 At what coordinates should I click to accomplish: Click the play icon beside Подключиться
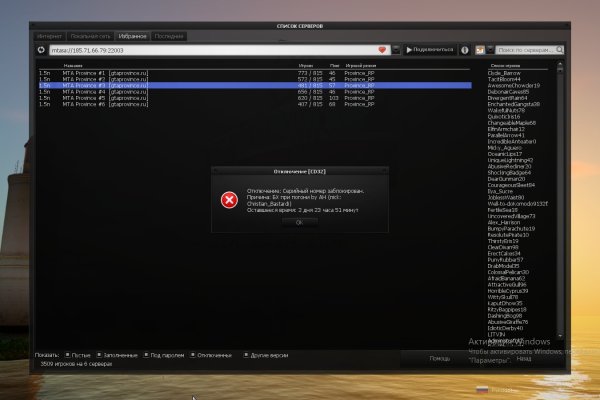[x=409, y=49]
